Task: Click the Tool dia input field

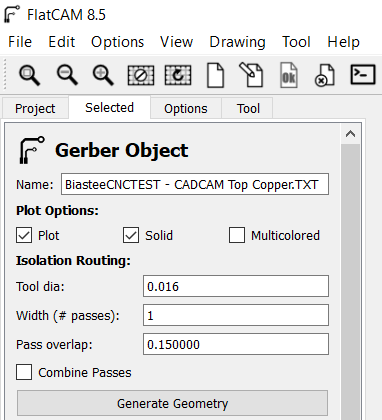Action: pyautogui.click(x=236, y=286)
